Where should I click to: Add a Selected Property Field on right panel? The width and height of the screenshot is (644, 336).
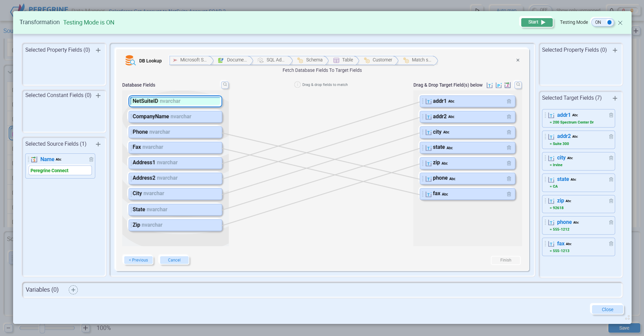pos(615,50)
